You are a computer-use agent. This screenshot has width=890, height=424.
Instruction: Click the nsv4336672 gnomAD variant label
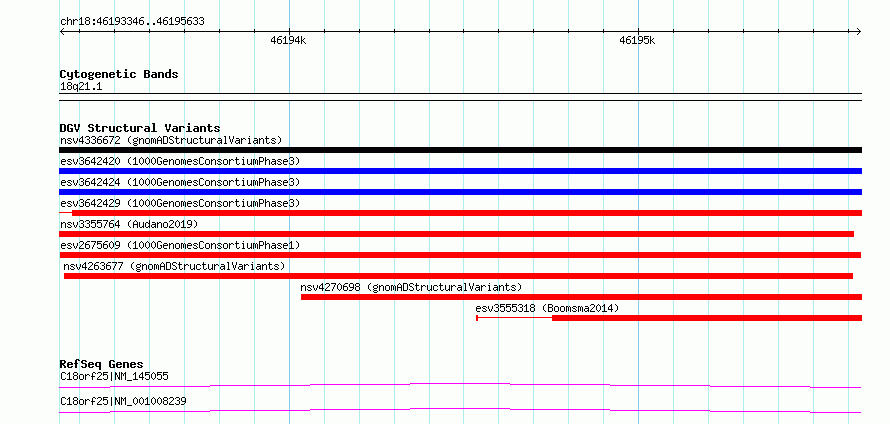click(x=171, y=140)
